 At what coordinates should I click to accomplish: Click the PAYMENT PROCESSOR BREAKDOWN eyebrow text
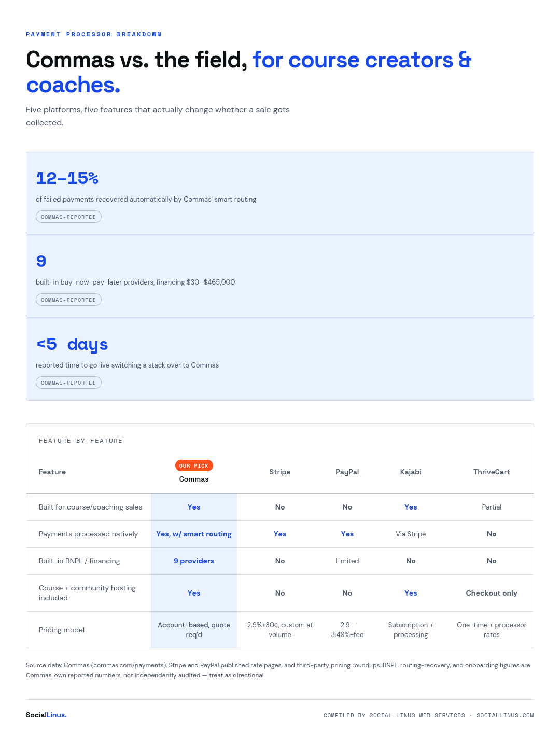coord(94,34)
